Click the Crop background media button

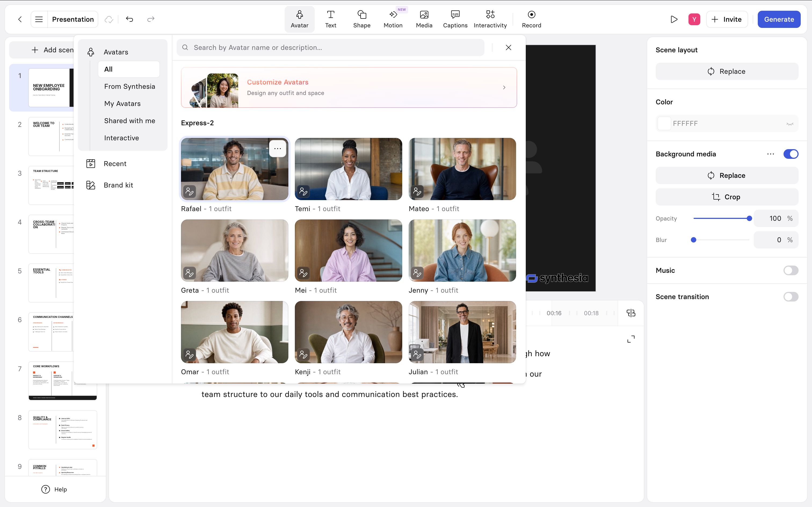[726, 197]
